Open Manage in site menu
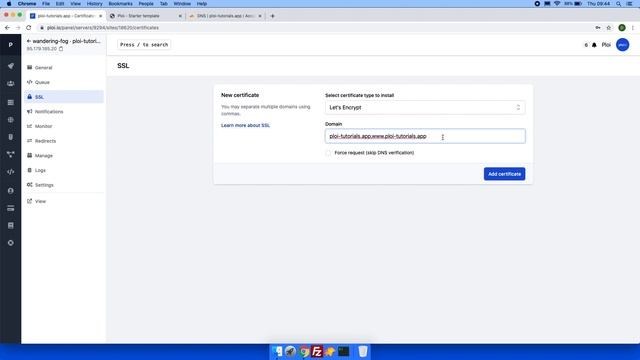 coord(64,156)
